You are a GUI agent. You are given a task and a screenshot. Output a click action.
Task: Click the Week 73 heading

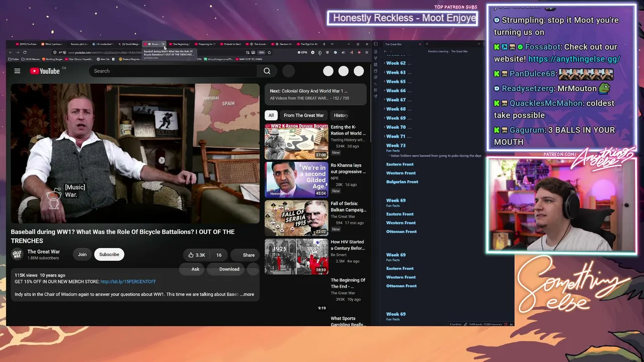395,145
